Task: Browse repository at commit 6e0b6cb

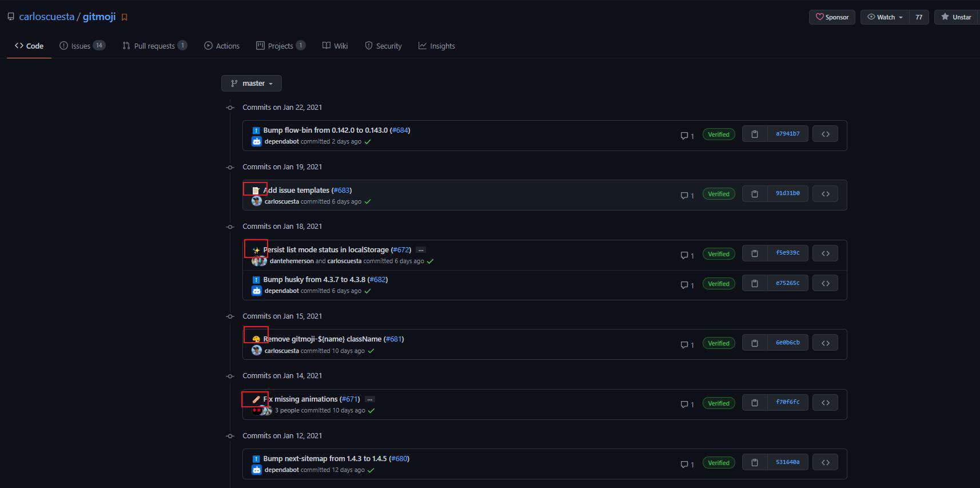Action: 825,343
